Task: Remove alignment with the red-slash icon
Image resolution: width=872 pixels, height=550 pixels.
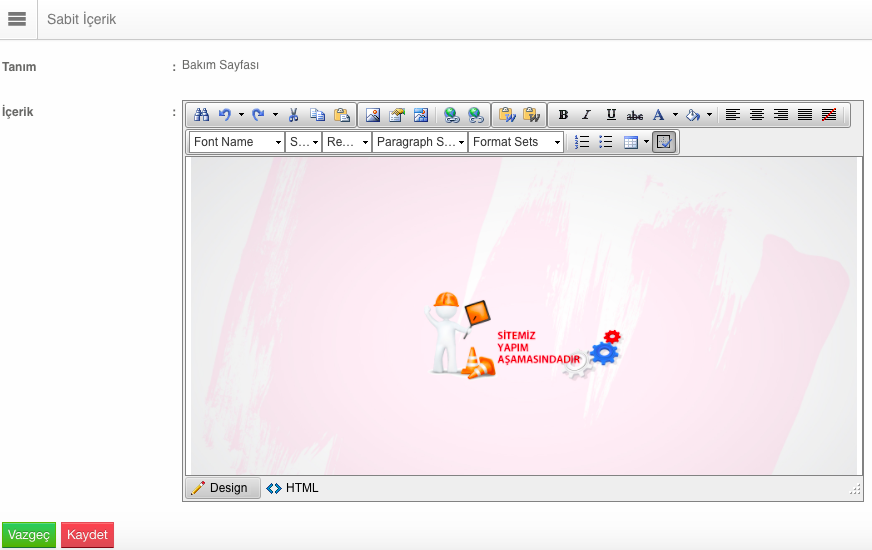Action: pyautogui.click(x=829, y=115)
